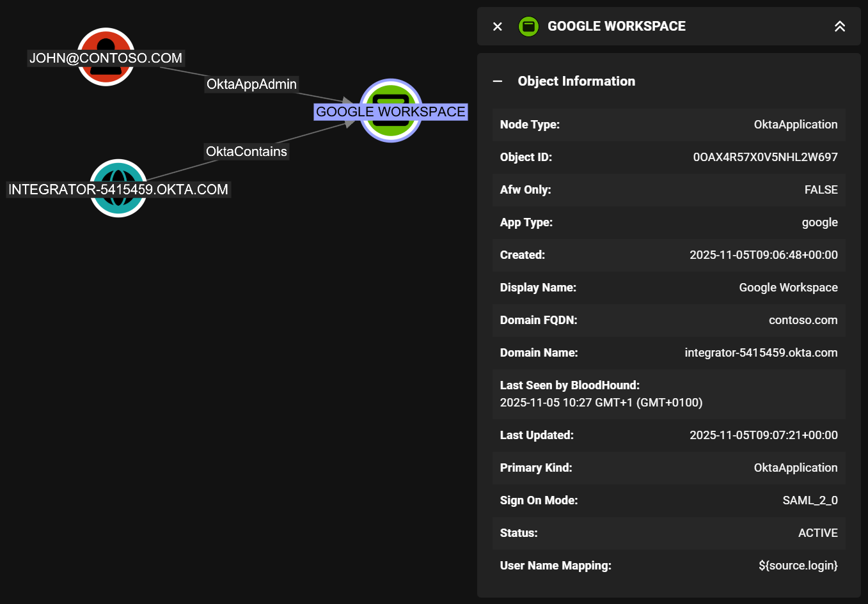
Task: Click the GOOGLE WORKSPACE node label
Action: tap(391, 112)
